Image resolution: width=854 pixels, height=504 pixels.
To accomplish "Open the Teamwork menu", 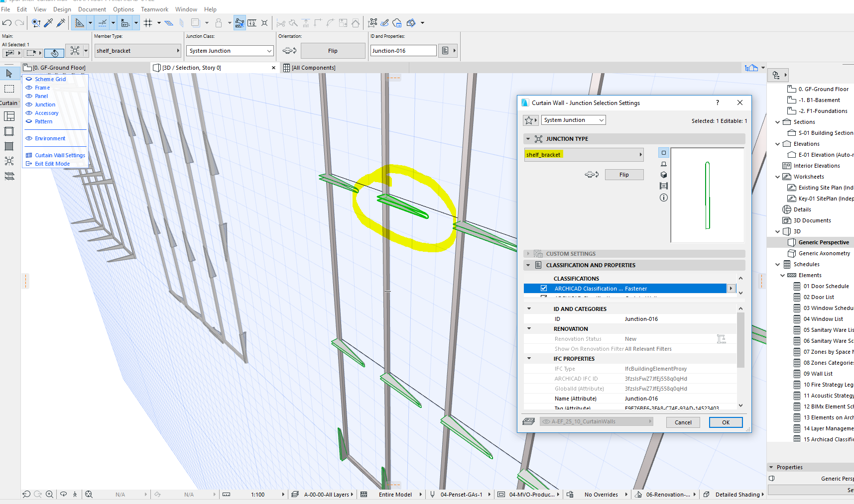I will [x=154, y=9].
